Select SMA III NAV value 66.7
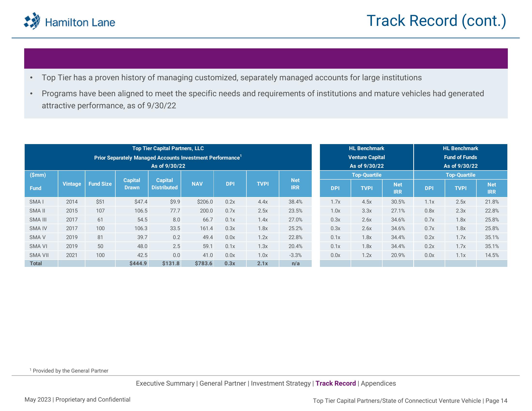 pyautogui.click(x=208, y=220)
